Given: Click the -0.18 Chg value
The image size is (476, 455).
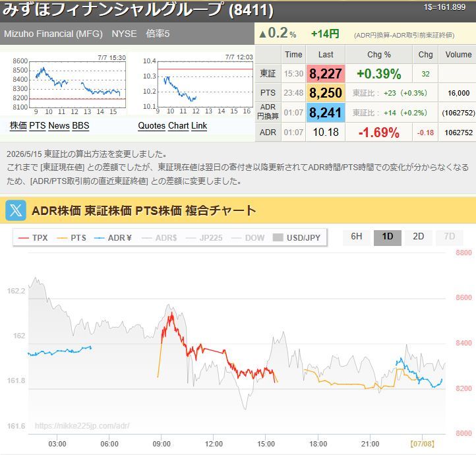Looking at the screenshot, I should pyautogui.click(x=425, y=133).
